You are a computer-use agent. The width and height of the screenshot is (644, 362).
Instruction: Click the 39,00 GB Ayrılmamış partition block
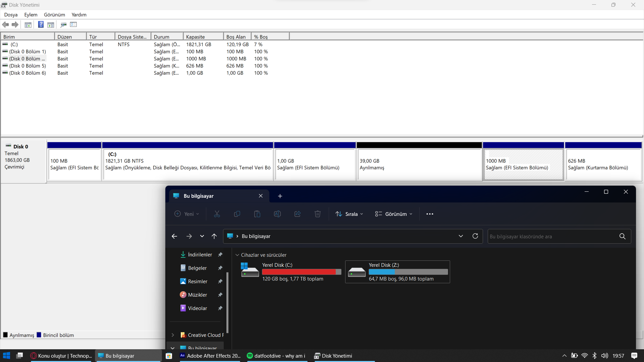419,164
